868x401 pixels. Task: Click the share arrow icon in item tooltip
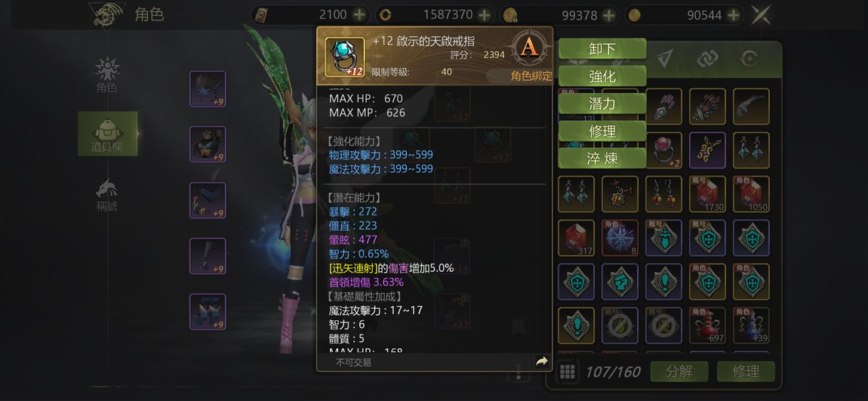(x=541, y=362)
